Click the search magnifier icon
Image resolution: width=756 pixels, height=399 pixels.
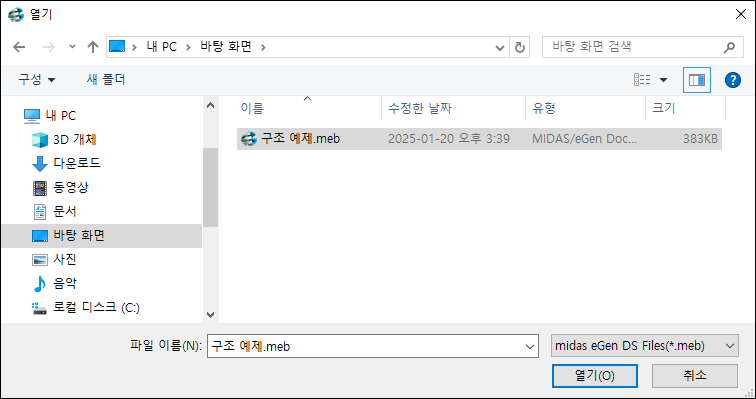point(729,47)
